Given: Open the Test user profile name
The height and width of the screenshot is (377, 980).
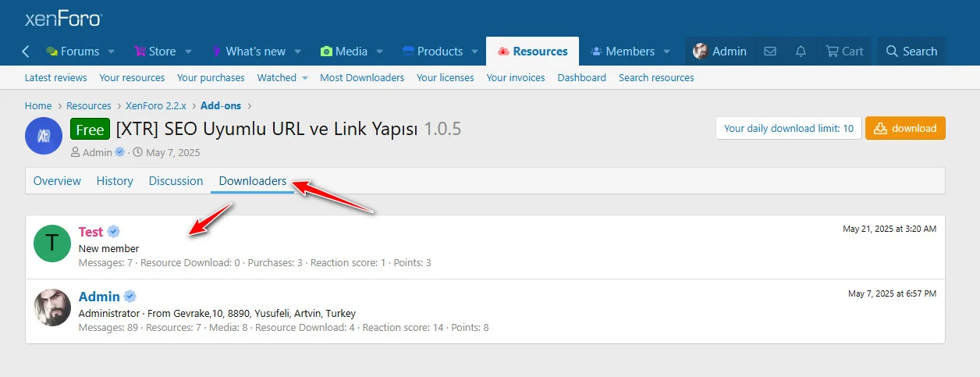Looking at the screenshot, I should click(91, 232).
